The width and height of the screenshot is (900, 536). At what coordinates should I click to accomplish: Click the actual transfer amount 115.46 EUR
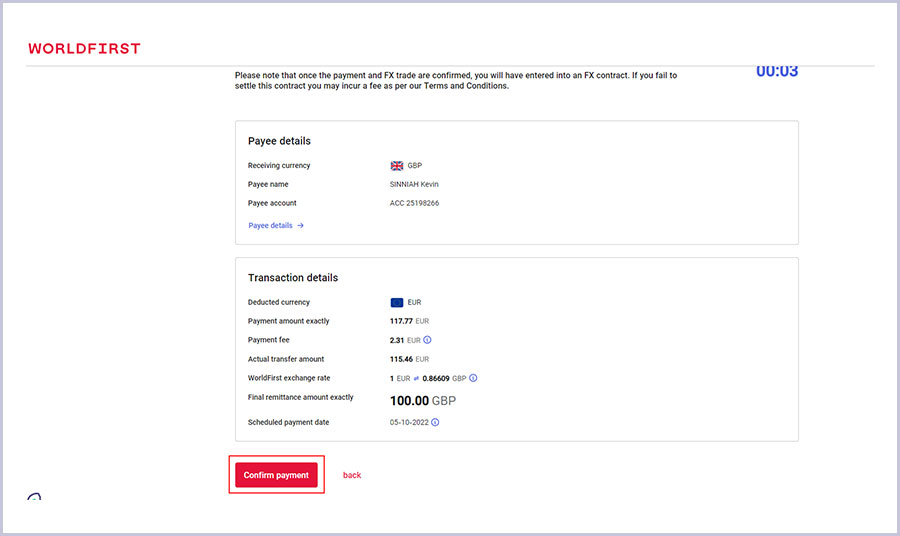[x=409, y=359]
